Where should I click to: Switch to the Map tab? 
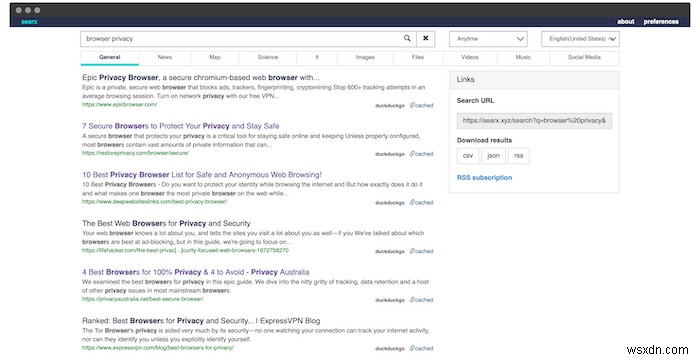tap(215, 58)
